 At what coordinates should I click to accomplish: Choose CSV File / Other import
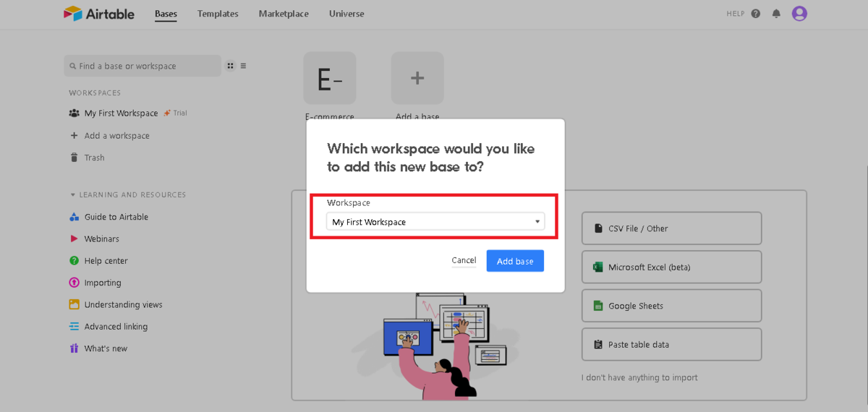click(x=671, y=228)
